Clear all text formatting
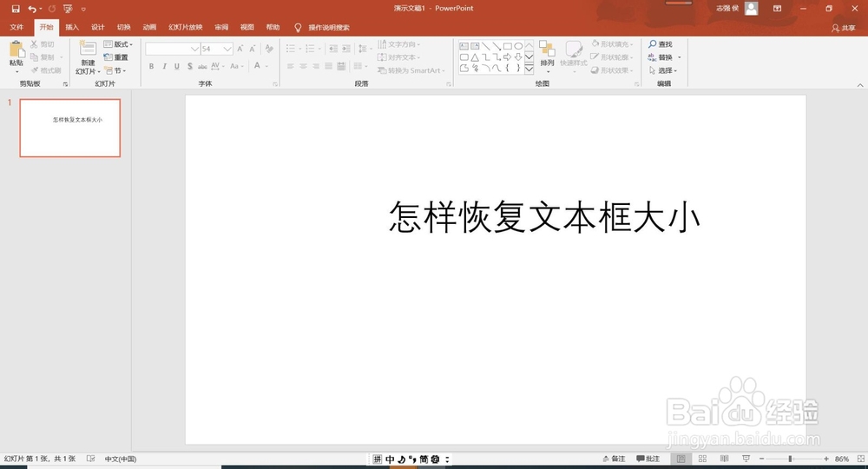Viewport: 868px width, 469px height. pos(269,49)
